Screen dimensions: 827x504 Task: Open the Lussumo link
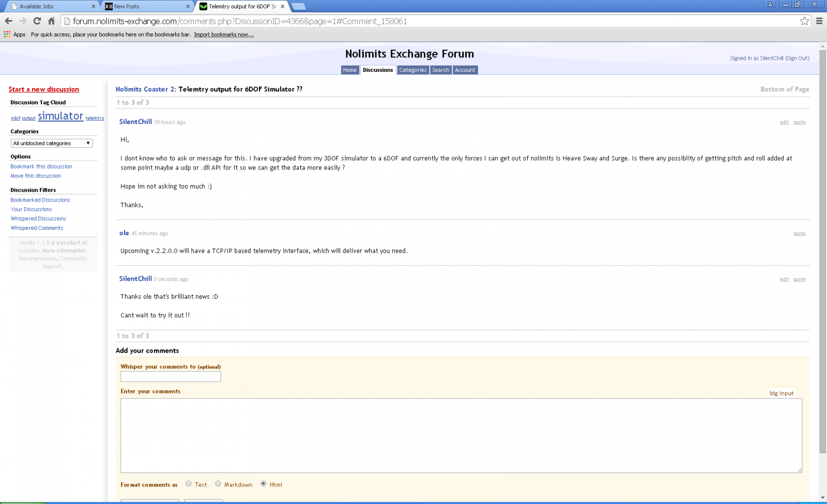[x=29, y=251]
